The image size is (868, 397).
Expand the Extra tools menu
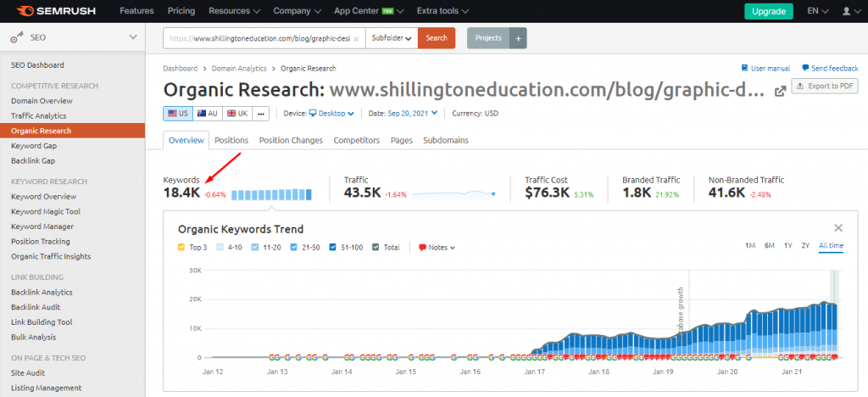442,11
